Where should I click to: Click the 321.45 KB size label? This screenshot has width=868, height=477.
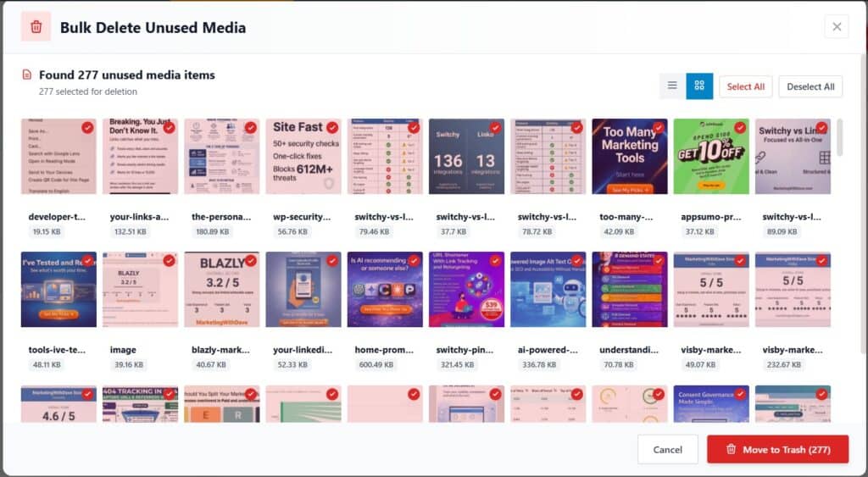(457, 365)
